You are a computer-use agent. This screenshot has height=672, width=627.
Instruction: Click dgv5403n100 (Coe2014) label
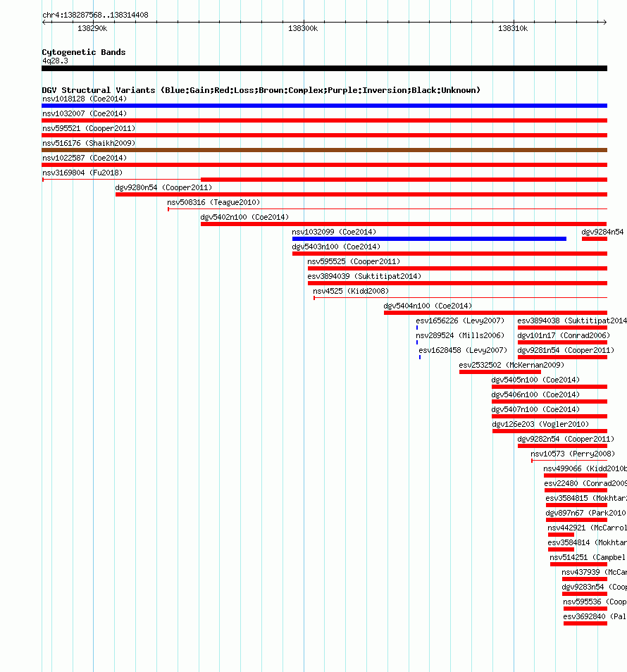pyautogui.click(x=336, y=247)
